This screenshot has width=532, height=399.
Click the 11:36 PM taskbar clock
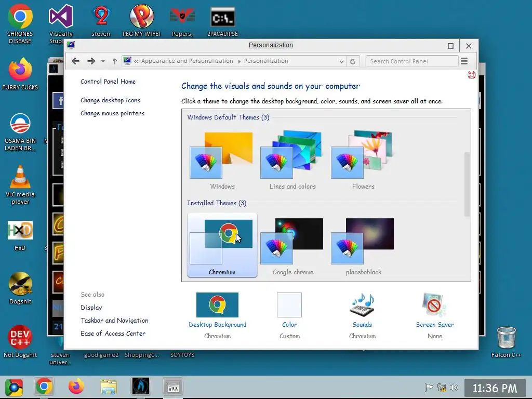[495, 388]
